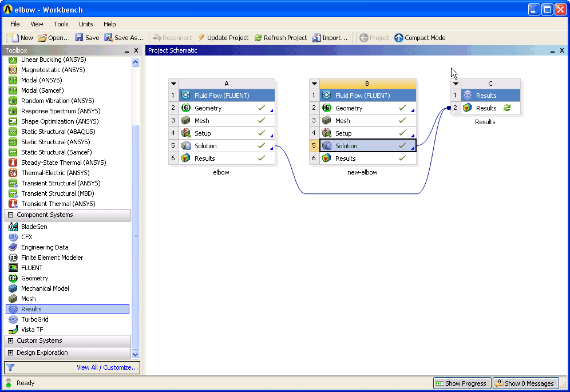Viewport: 570px width, 392px height.
Task: Open the Help menu
Action: coord(109,24)
